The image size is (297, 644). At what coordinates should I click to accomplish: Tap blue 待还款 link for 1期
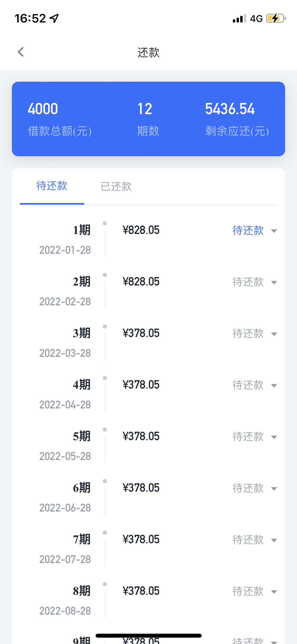tap(248, 230)
